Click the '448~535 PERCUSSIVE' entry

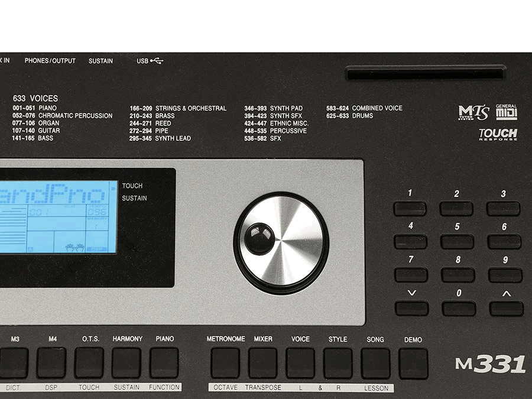275,131
